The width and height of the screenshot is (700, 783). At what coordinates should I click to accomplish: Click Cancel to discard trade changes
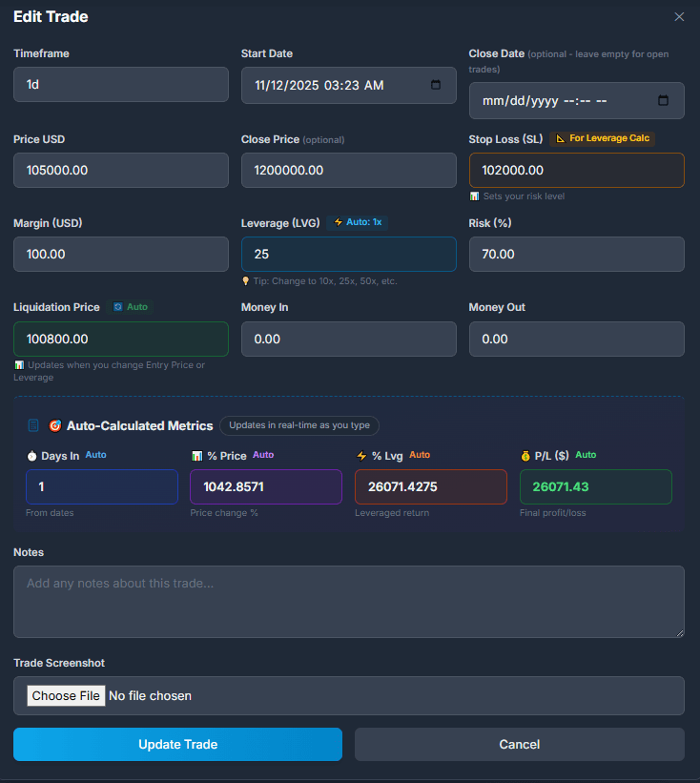[x=519, y=744]
